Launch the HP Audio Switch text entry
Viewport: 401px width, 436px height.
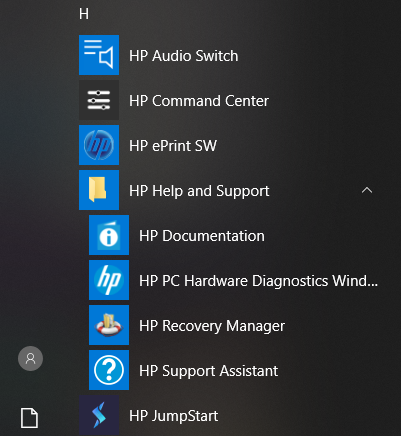click(184, 56)
